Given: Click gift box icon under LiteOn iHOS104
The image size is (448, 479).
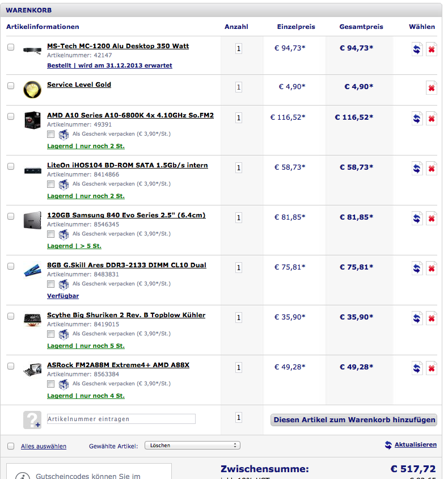Looking at the screenshot, I should coord(64,184).
